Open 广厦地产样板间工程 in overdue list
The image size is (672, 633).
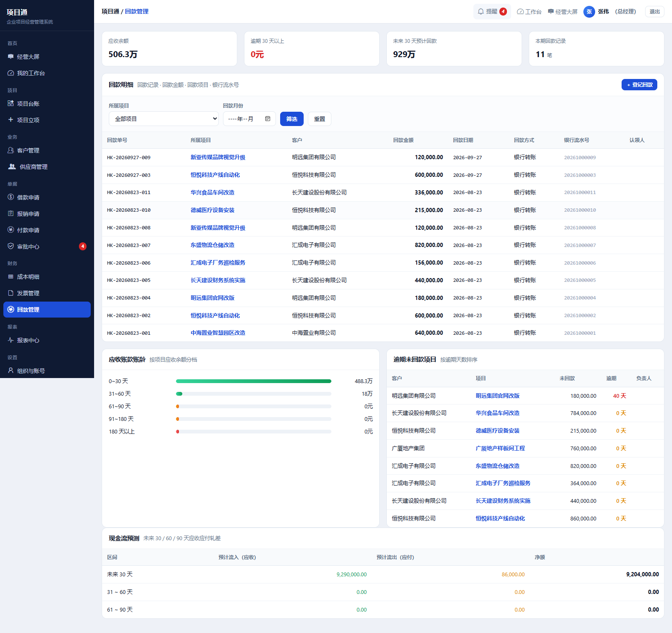pyautogui.click(x=500, y=448)
